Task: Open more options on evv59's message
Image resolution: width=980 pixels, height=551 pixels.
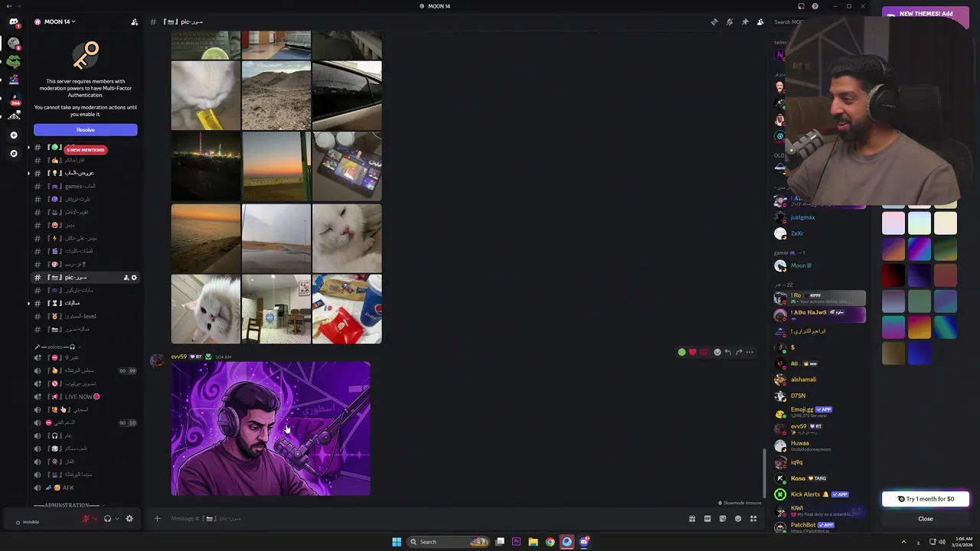Action: click(x=750, y=352)
